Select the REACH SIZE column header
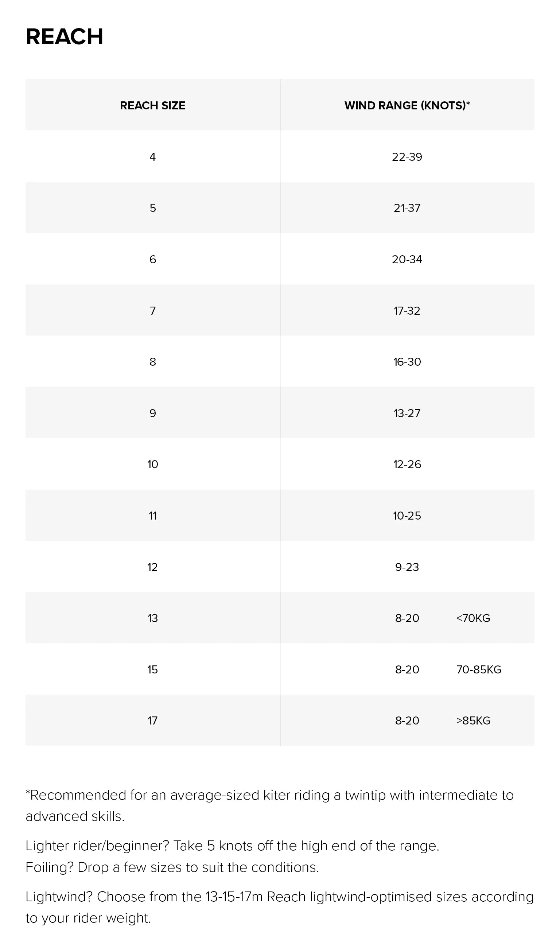This screenshot has height=948, width=560. pyautogui.click(x=152, y=106)
